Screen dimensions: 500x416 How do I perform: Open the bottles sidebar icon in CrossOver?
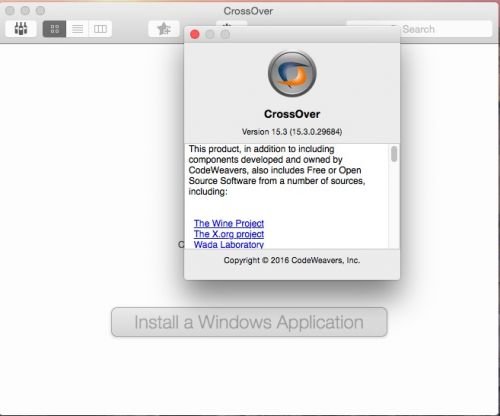point(21,29)
